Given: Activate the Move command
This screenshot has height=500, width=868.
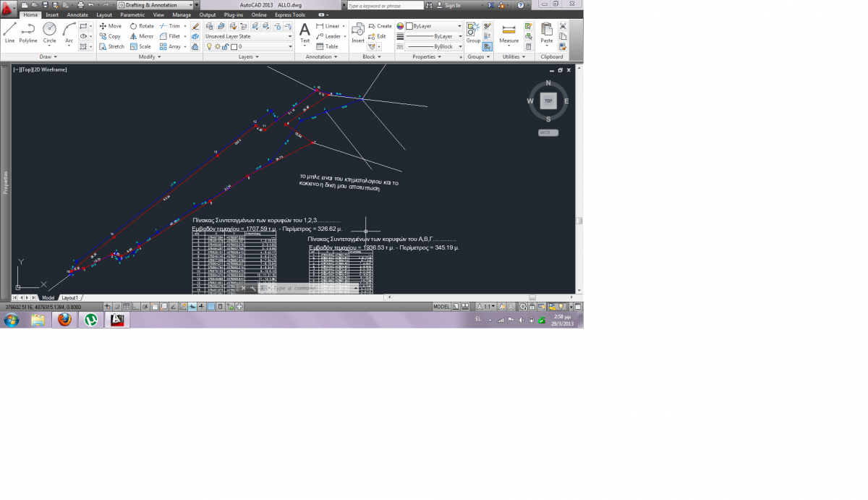Looking at the screenshot, I should coord(110,26).
